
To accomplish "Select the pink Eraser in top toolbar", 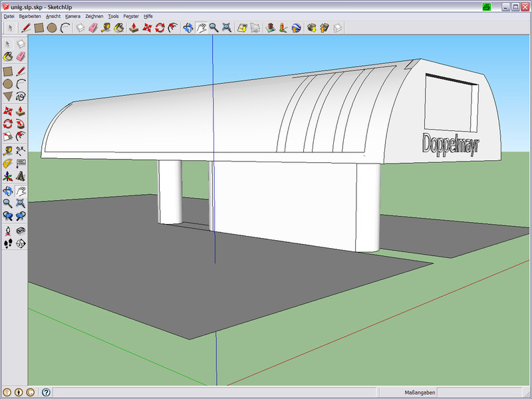I will pyautogui.click(x=93, y=28).
